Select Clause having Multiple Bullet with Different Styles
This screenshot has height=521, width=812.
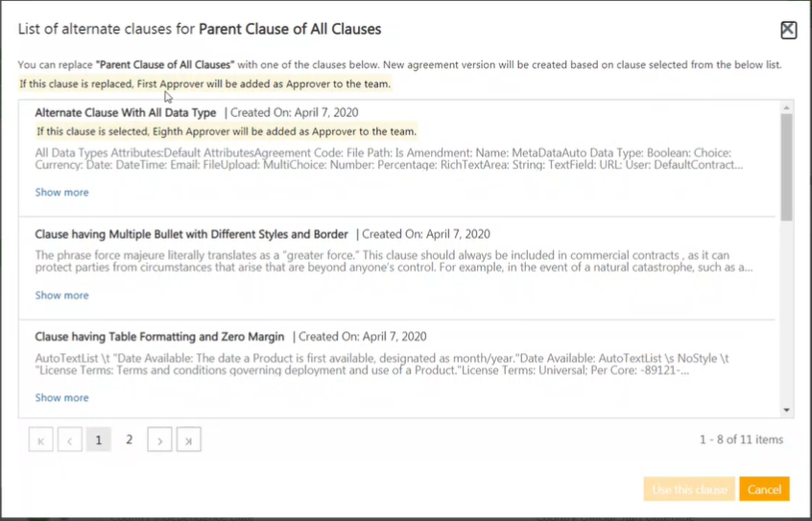click(192, 233)
